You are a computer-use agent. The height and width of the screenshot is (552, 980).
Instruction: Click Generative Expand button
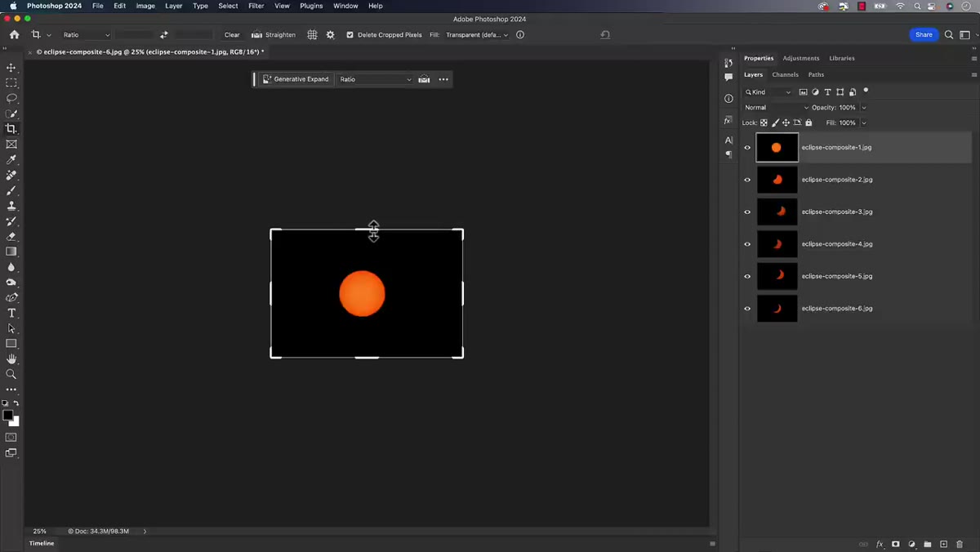click(296, 79)
